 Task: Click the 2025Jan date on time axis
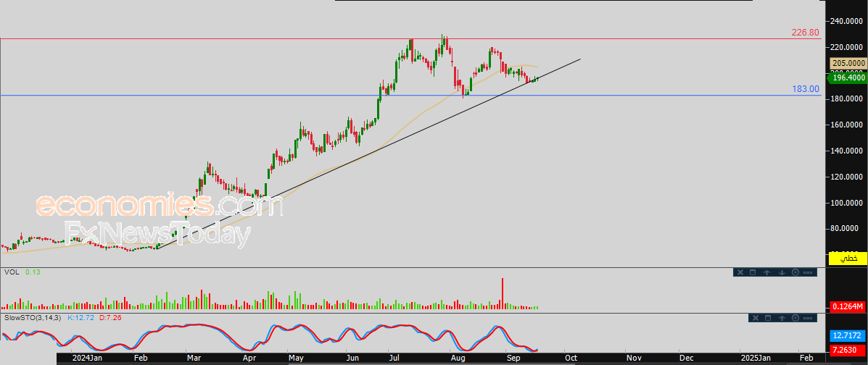756,358
